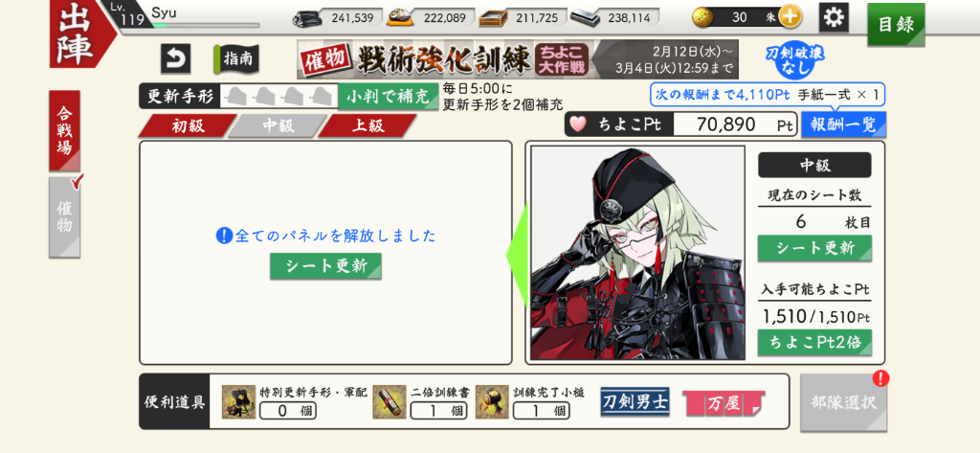Select the 訓練完了小槌 mallet icon

tap(492, 401)
